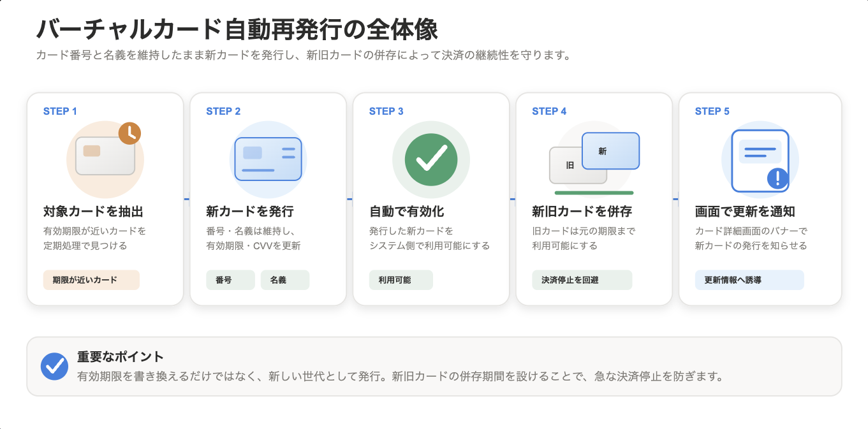Click the document notification icon in Step 5
The image size is (868, 429).
(760, 161)
